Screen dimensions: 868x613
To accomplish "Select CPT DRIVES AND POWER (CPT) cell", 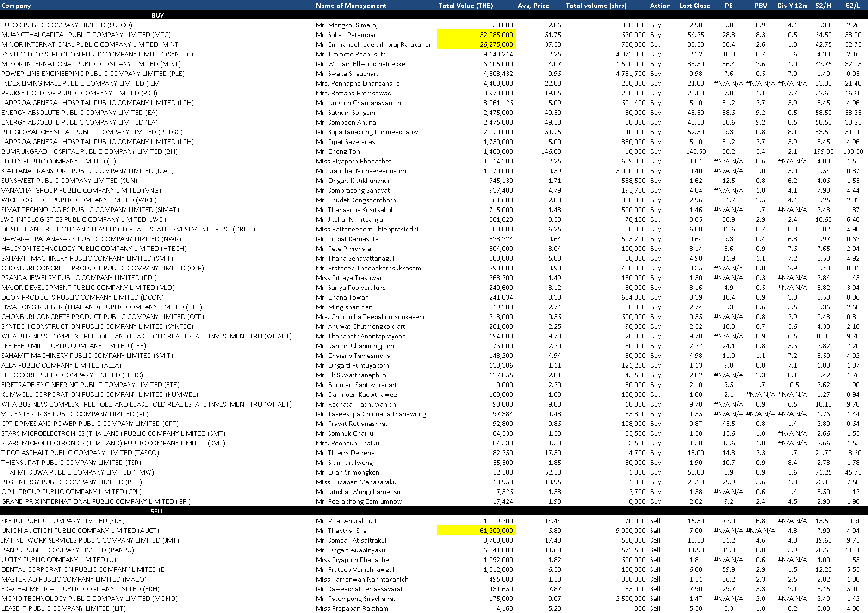I will click(90, 424).
